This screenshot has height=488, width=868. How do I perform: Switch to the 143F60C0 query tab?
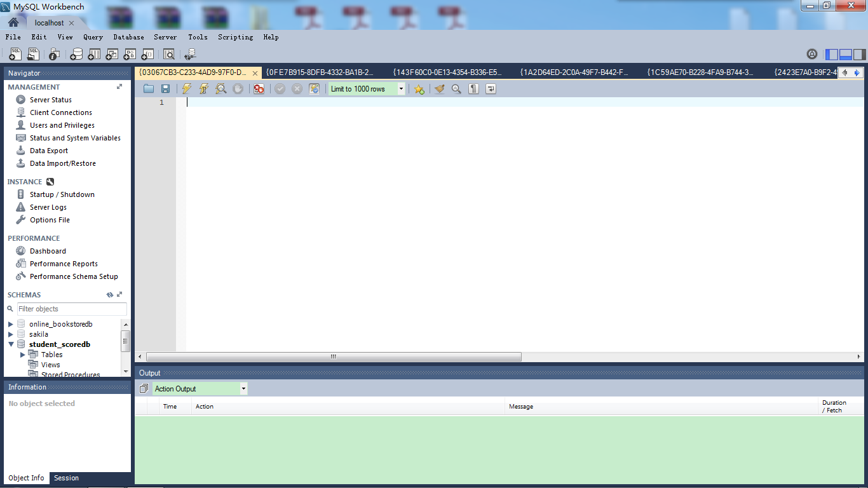coord(447,72)
